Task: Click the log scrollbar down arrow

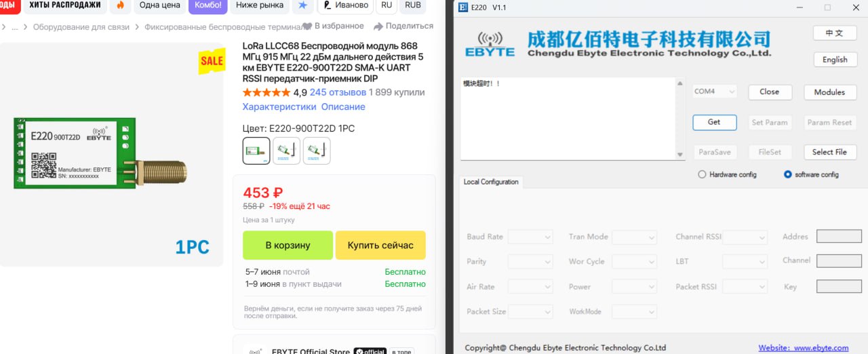Action: (x=680, y=155)
